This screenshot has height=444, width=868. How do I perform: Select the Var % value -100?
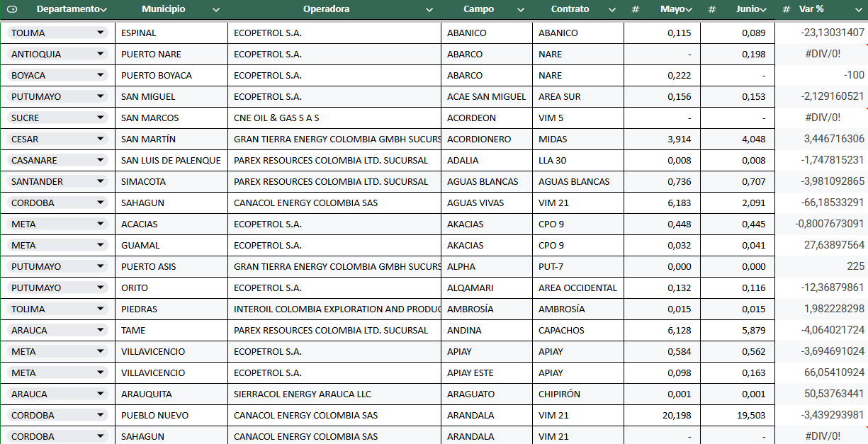(x=822, y=76)
